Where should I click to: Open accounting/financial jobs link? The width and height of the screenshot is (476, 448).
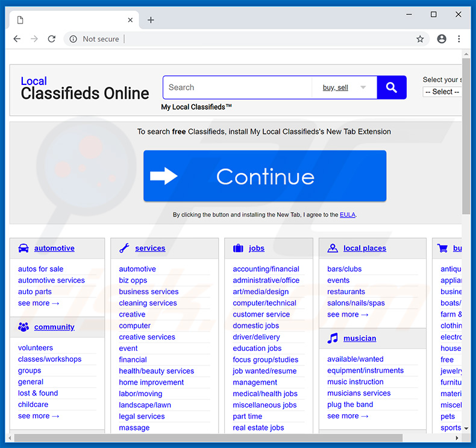pyautogui.click(x=266, y=269)
